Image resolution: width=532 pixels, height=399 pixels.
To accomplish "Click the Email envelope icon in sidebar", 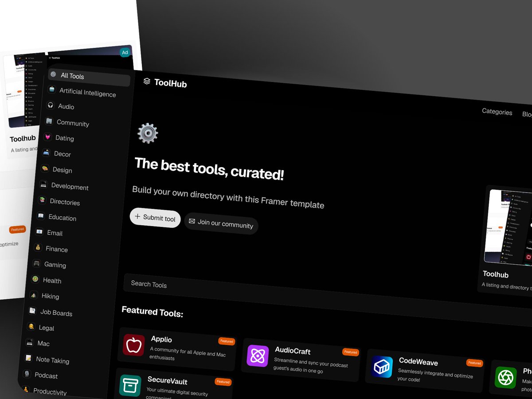I will coord(39,231).
